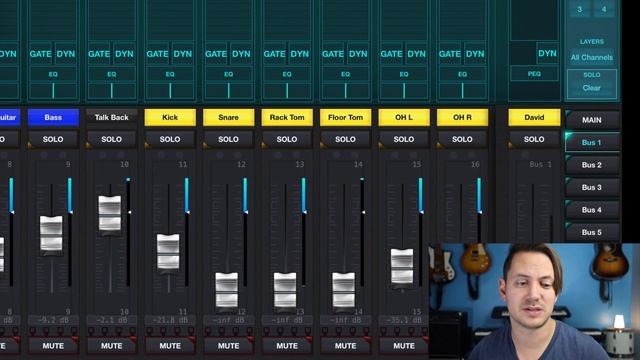Switch to Bus 2 sends
The image size is (640, 360).
click(592, 165)
